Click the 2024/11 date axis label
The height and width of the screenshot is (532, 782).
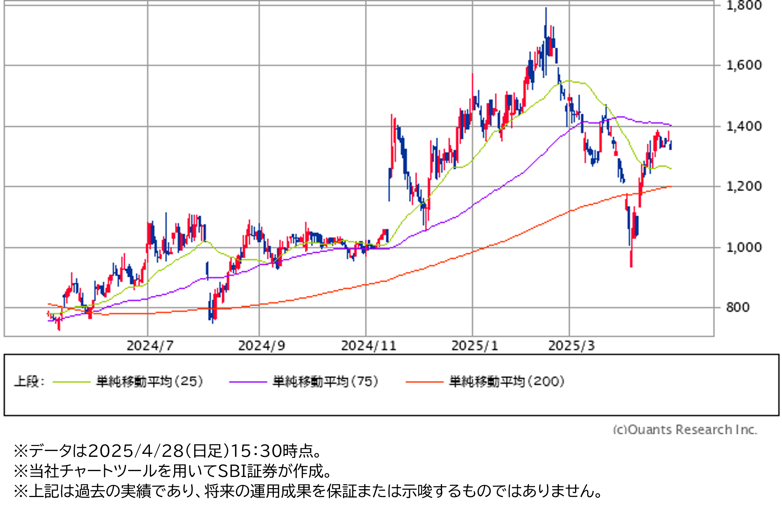[x=369, y=346]
